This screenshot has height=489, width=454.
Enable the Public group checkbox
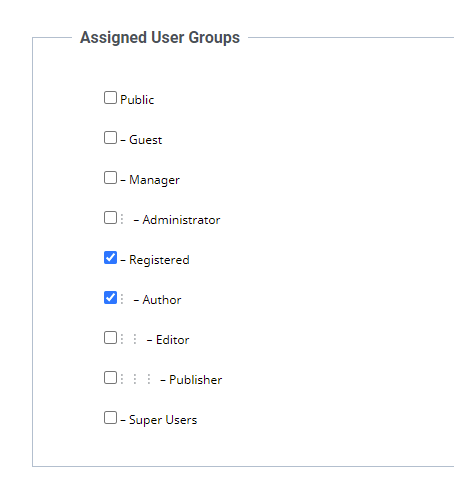coord(110,98)
